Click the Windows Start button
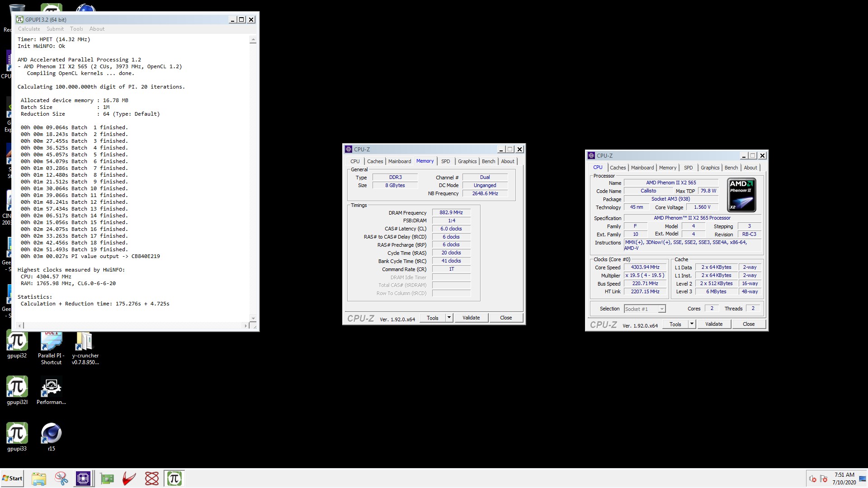Screen dimensions: 868x488 click(12, 479)
